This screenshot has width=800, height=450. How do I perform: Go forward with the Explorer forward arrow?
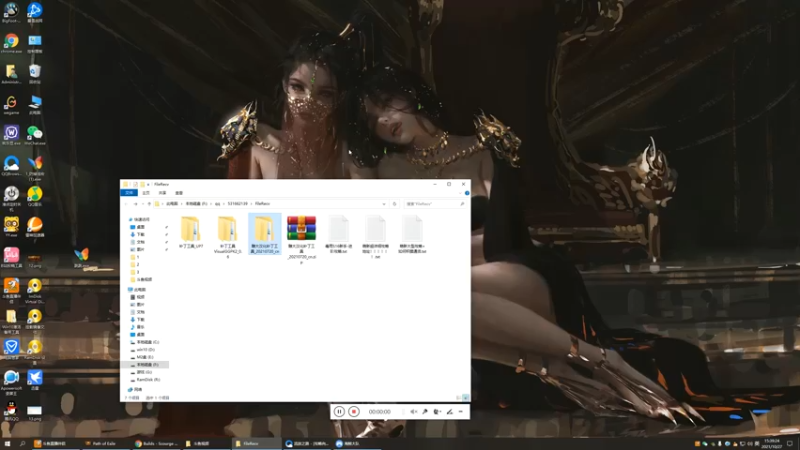[135, 204]
